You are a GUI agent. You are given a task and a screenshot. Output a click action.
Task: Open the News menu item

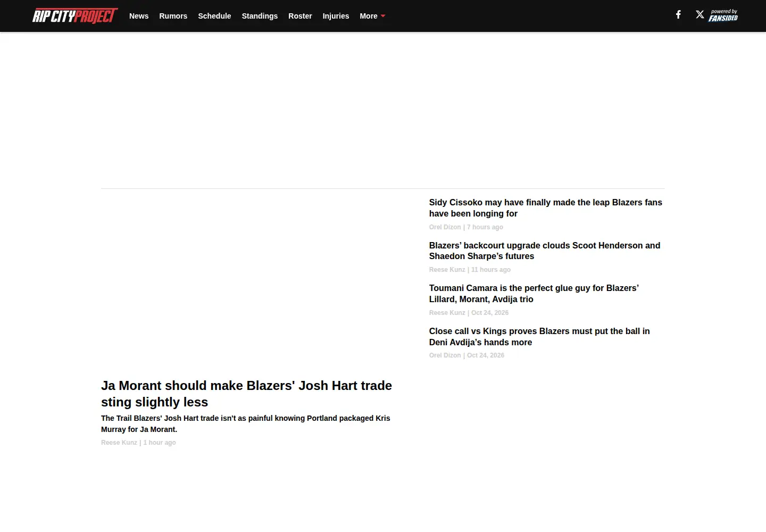click(x=139, y=16)
